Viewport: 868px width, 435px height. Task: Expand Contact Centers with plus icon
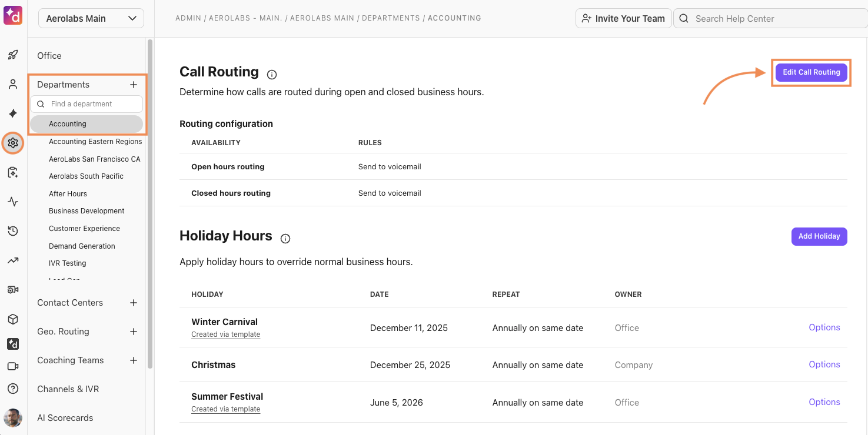[134, 303]
